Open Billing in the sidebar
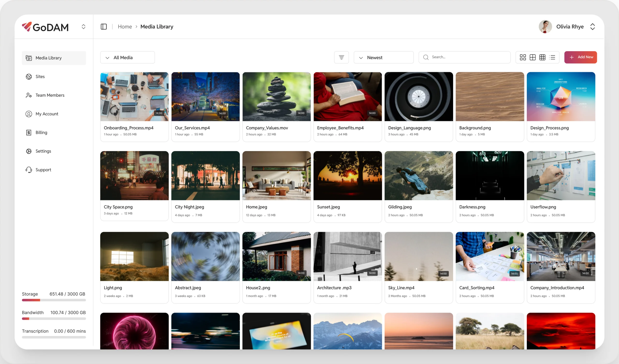Screen dimensions: 619x364 point(41,132)
